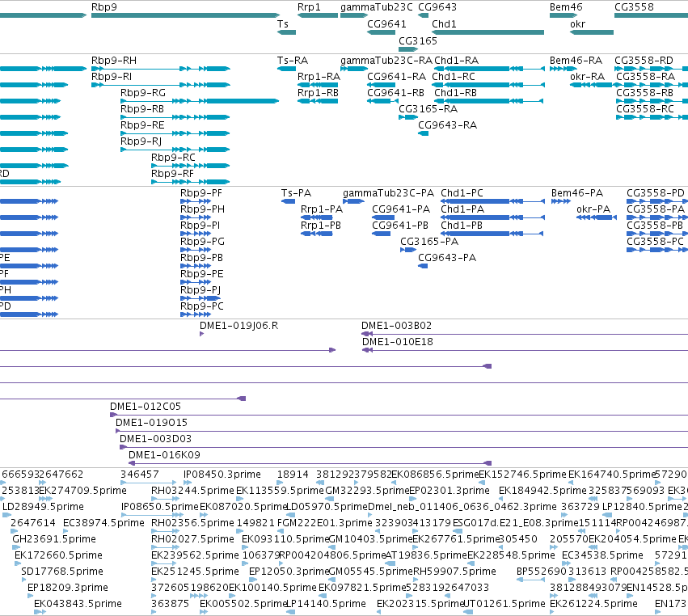Select the okr gene bar in top track
The width and height of the screenshot is (688, 616).
592,32
